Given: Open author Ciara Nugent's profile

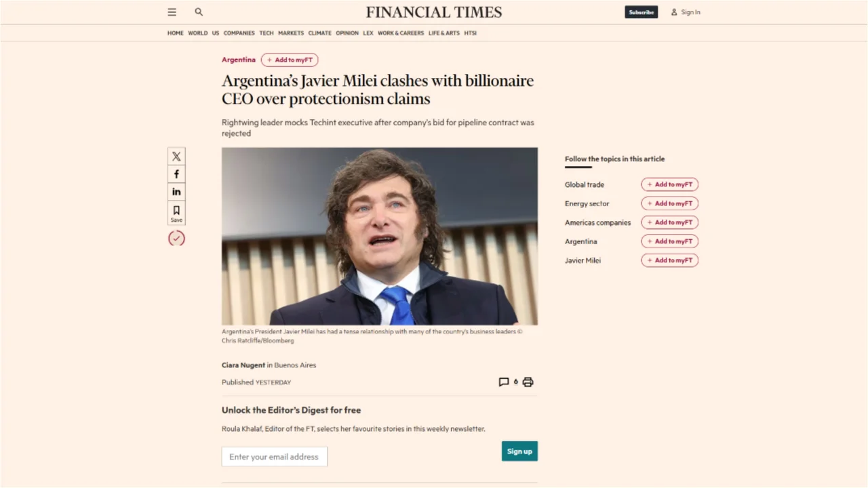Looking at the screenshot, I should tap(243, 365).
